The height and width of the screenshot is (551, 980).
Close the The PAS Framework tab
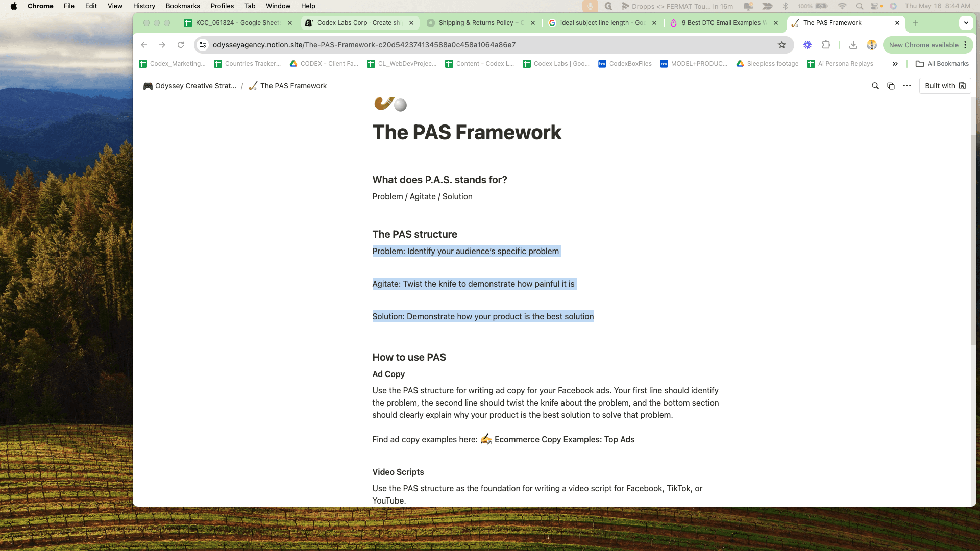point(897,23)
